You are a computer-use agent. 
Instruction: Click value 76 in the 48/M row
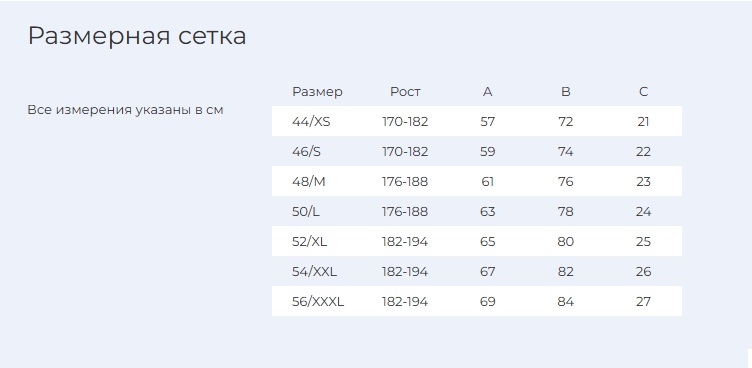click(x=565, y=182)
